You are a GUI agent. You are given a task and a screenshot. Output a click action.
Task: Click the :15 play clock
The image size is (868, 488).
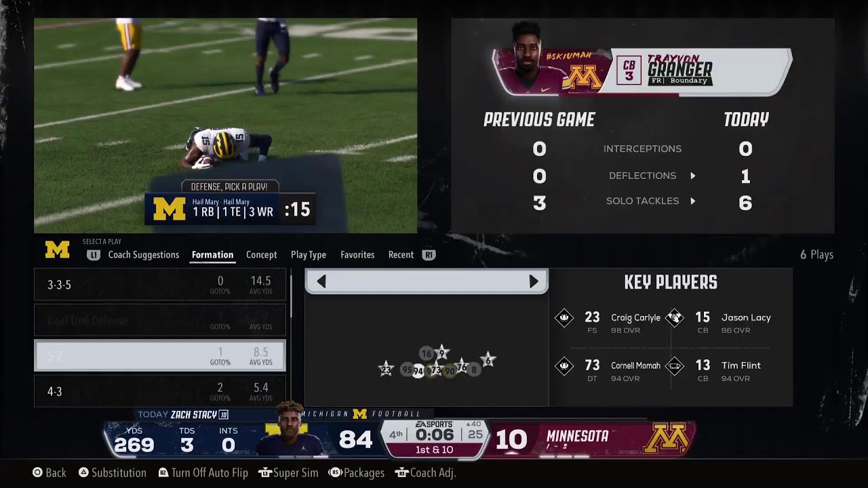tap(297, 210)
